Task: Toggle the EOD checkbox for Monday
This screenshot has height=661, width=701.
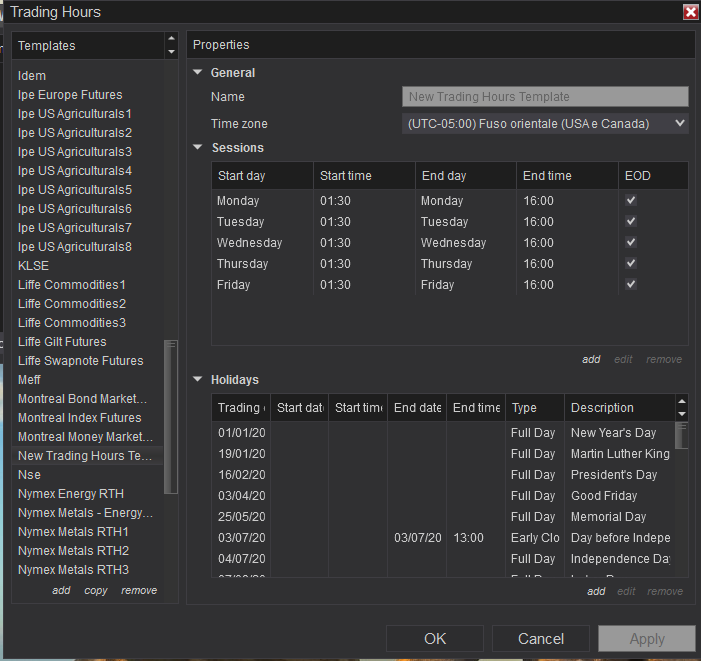Action: coord(630,201)
